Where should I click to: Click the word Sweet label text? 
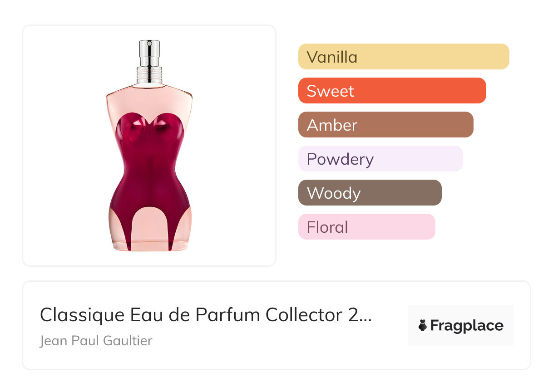pyautogui.click(x=330, y=91)
